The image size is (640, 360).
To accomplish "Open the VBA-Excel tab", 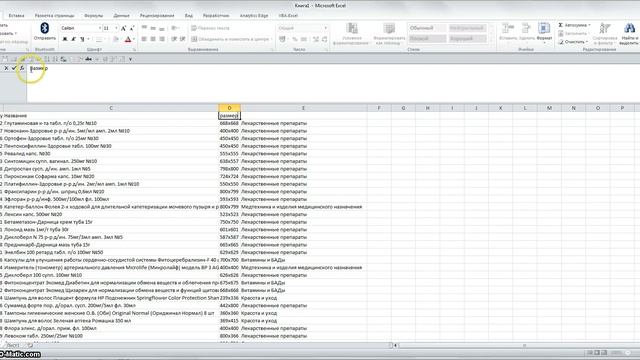I will click(x=288, y=16).
